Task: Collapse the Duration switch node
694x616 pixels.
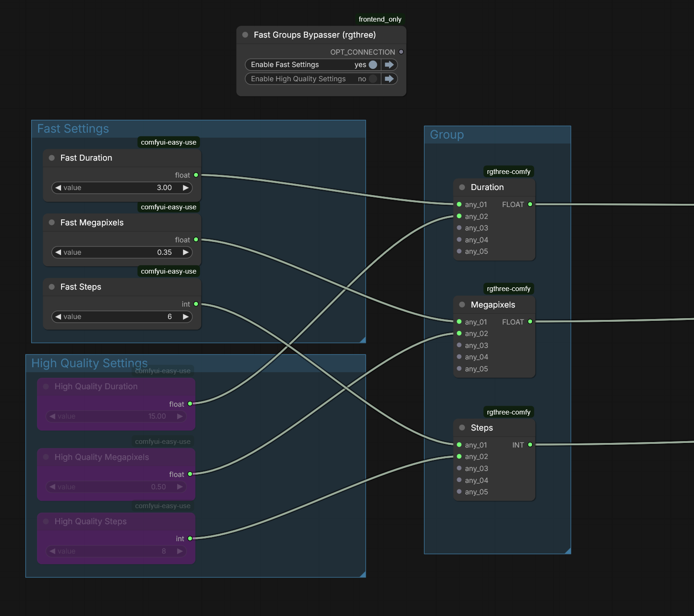Action: coord(462,187)
